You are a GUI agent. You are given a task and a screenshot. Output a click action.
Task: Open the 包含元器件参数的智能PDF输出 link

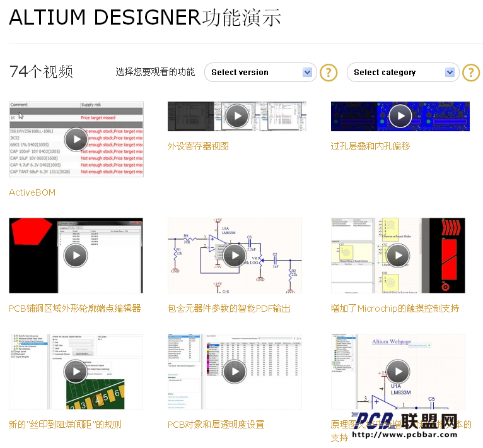(229, 309)
